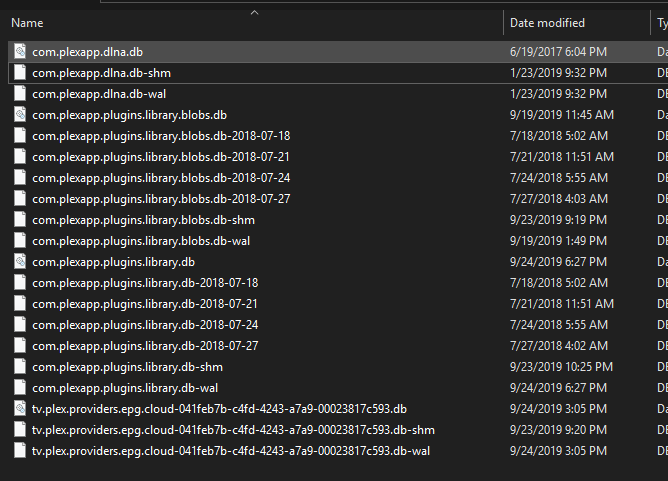Viewport: 668px width, 481px height.
Task: Click the library.blobs.db-shm file icon
Action: 20,219
